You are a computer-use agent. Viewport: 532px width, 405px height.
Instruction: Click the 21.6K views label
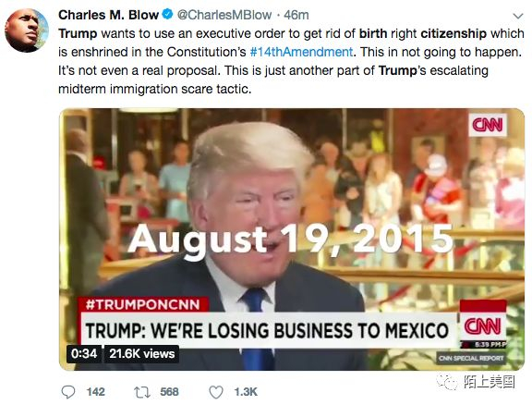(x=141, y=354)
